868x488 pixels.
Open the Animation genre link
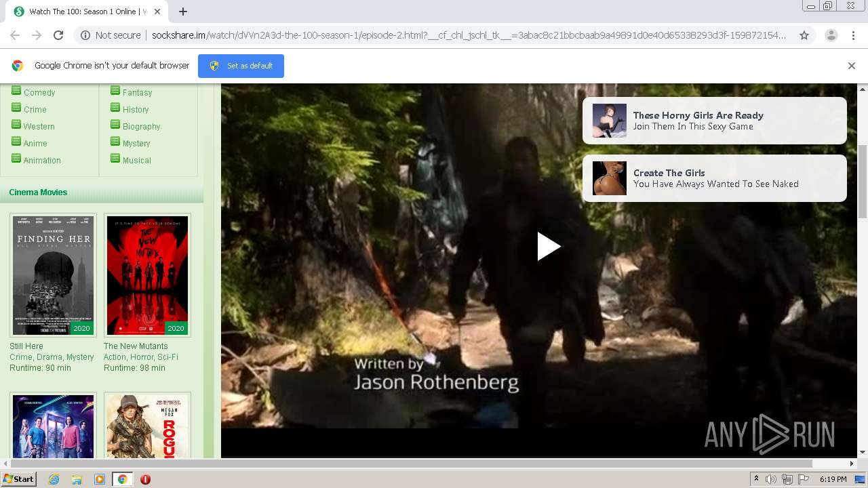(42, 161)
